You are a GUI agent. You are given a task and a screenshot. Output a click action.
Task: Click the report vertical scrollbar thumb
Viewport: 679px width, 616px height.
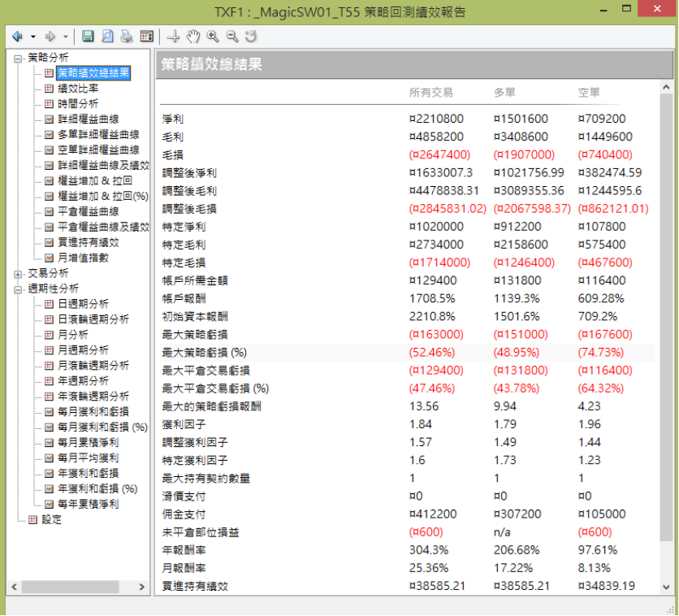pos(667,318)
